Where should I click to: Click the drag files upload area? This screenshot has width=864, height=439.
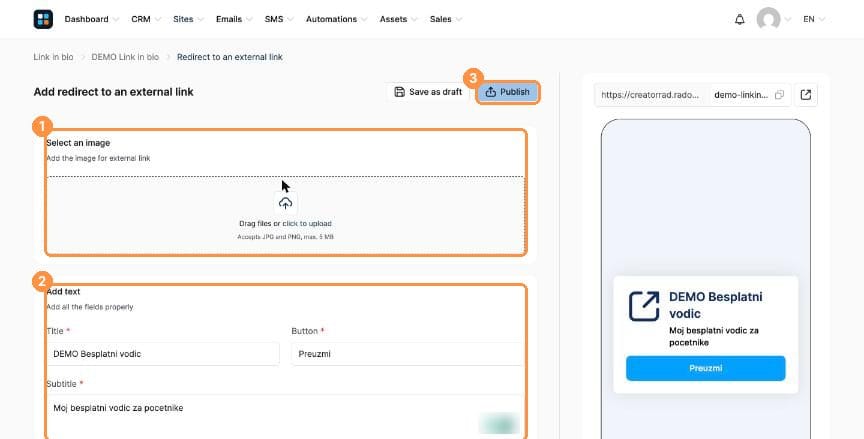click(285, 215)
